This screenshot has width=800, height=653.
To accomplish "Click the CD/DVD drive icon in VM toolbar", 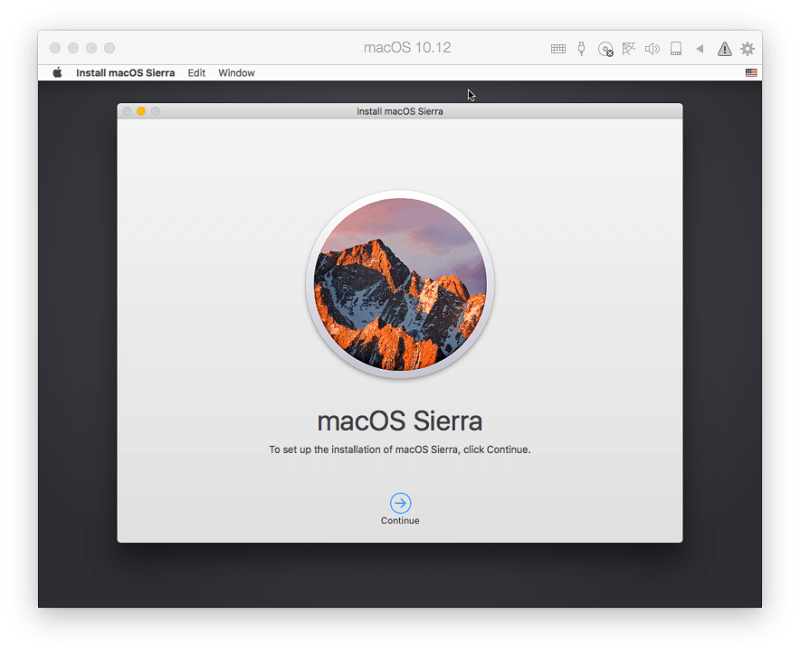I will 605,49.
